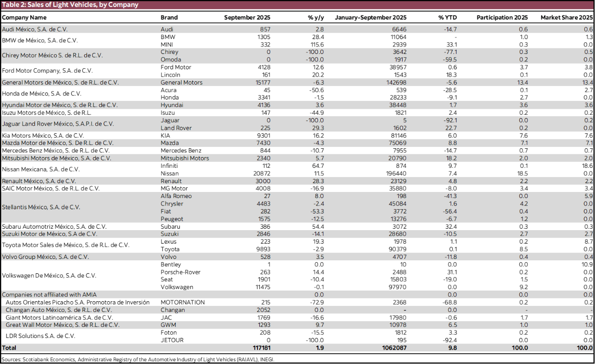Select Hyundai cumulative sales value 38448
The width and height of the screenshot is (595, 364).
click(x=397, y=105)
